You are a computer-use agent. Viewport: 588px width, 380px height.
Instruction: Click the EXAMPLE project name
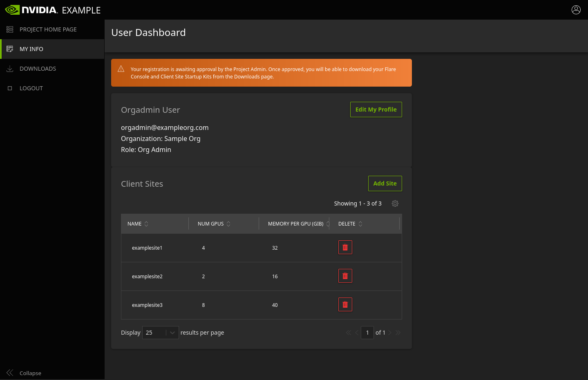pyautogui.click(x=81, y=10)
